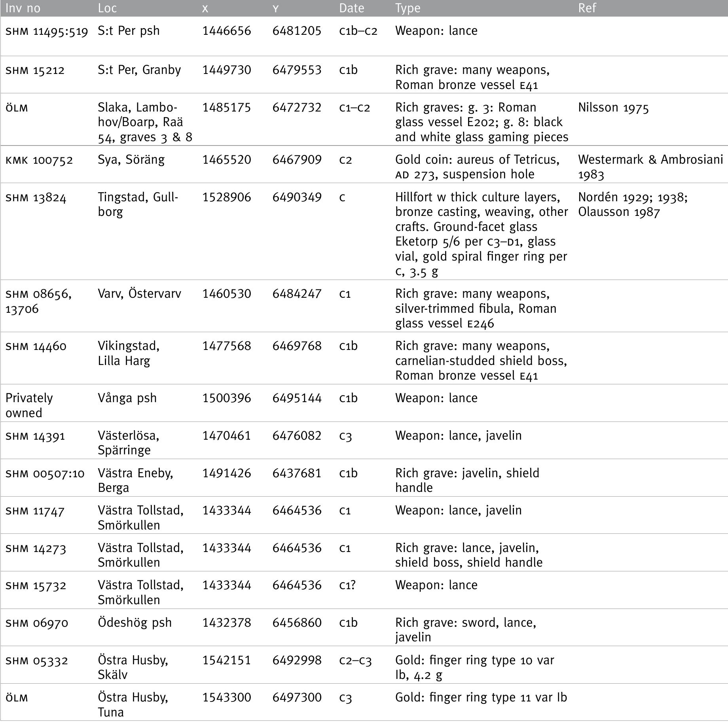Image resolution: width=728 pixels, height=724 pixels.
Task: Select the aureus of Tetricus gold coin description
Action: [477, 167]
